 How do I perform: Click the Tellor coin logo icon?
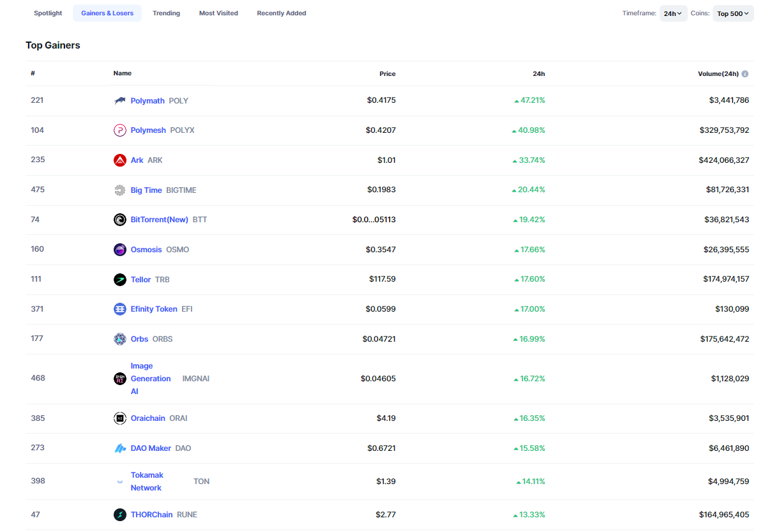tap(120, 280)
